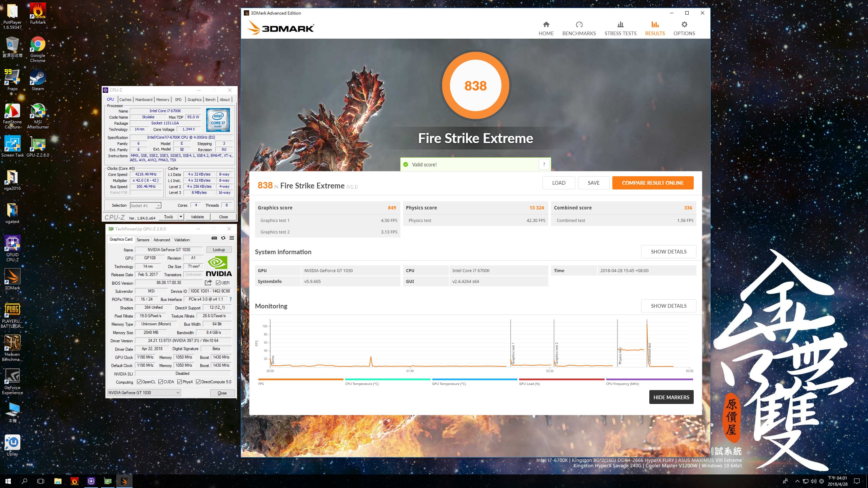Click the Valid score help question mark
Image resolution: width=868 pixels, height=488 pixels.
544,164
